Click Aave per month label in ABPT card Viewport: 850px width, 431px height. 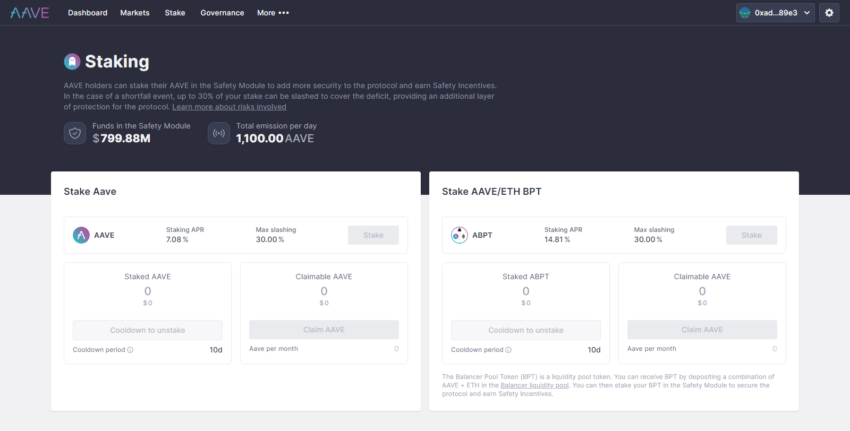coord(652,349)
